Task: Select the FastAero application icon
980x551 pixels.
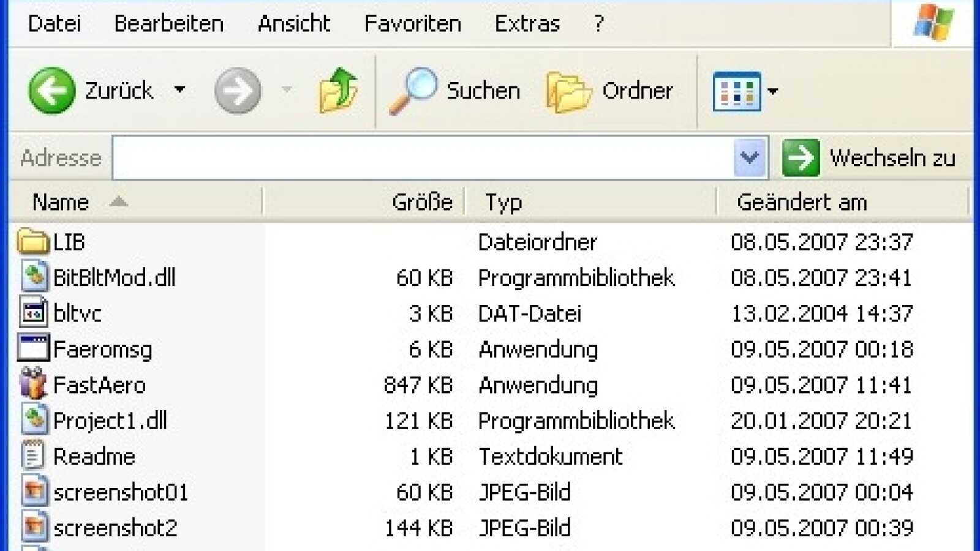Action: coord(33,384)
